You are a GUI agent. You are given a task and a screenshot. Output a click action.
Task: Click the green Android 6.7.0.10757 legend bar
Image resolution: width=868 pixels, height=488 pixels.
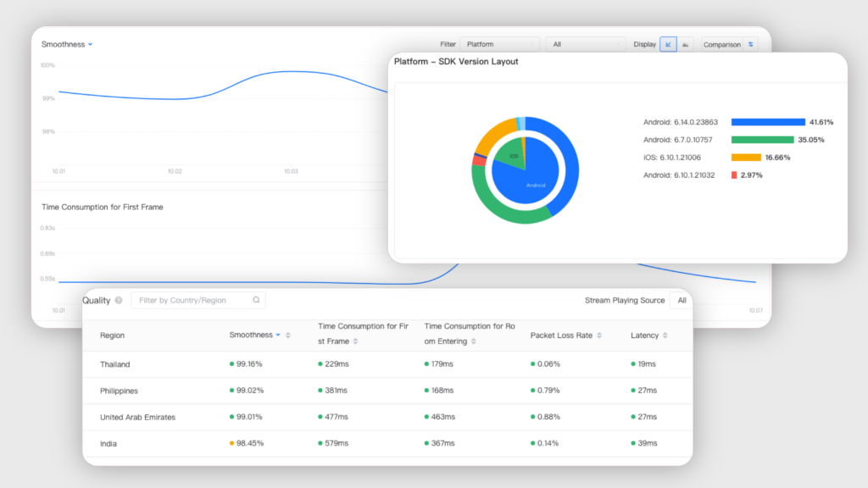click(762, 140)
